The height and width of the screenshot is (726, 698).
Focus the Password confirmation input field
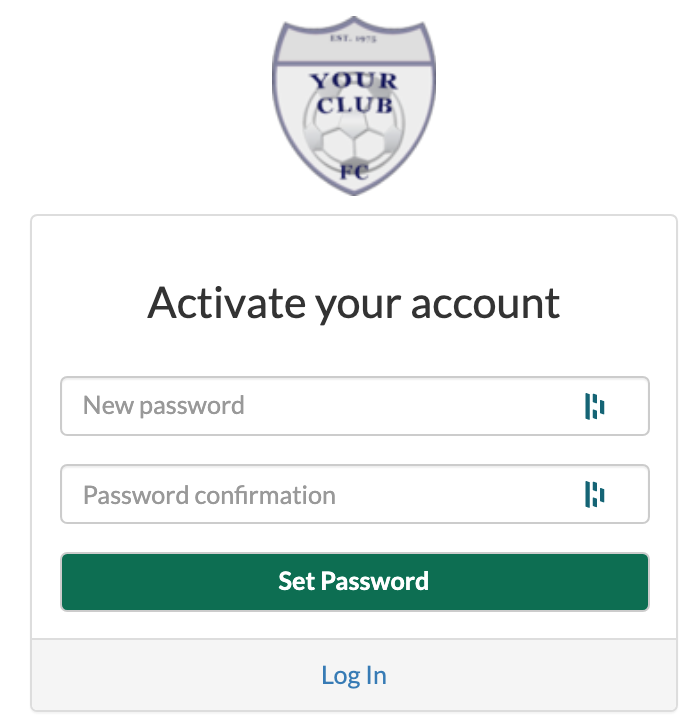[x=355, y=494]
